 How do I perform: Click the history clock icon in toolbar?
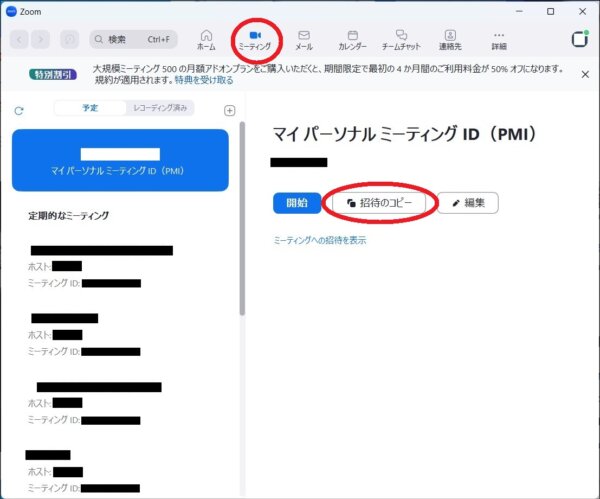[70, 40]
